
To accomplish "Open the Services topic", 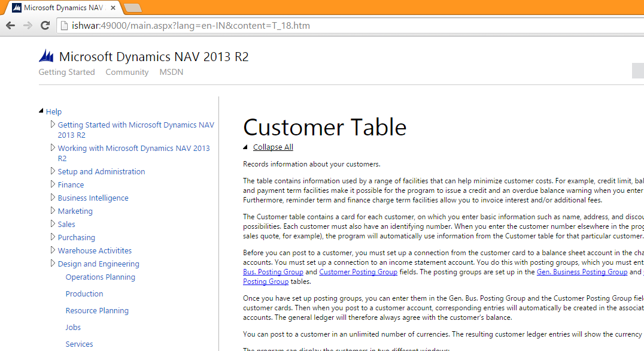I will coord(79,344).
